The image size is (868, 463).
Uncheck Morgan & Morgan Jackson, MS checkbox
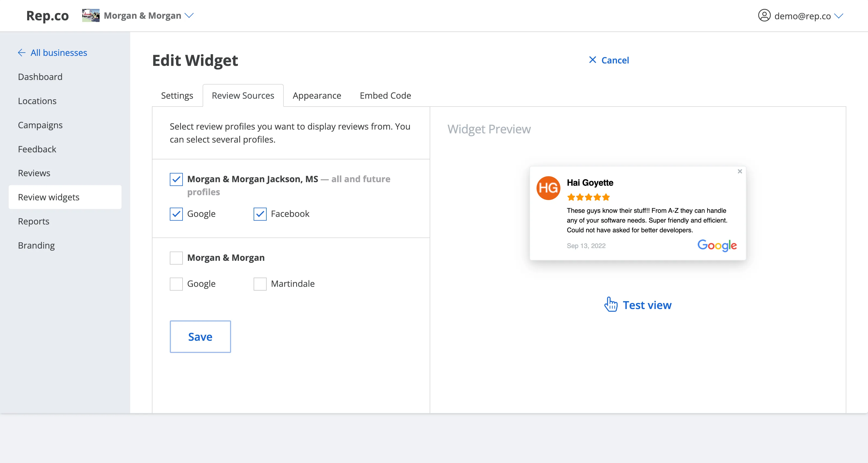point(176,179)
